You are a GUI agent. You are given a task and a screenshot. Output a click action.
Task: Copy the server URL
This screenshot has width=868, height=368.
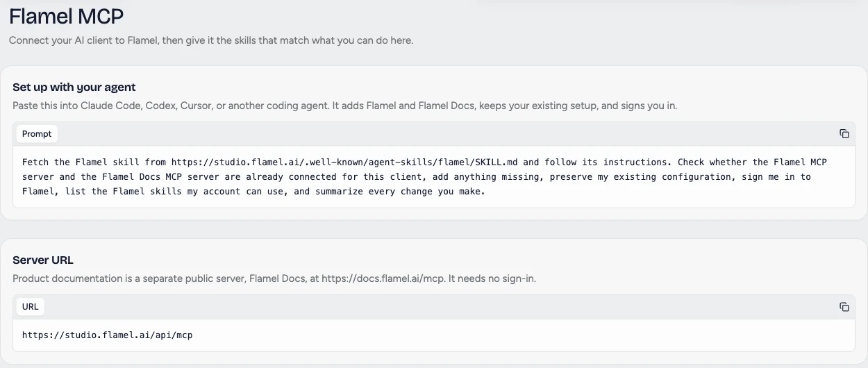(844, 307)
